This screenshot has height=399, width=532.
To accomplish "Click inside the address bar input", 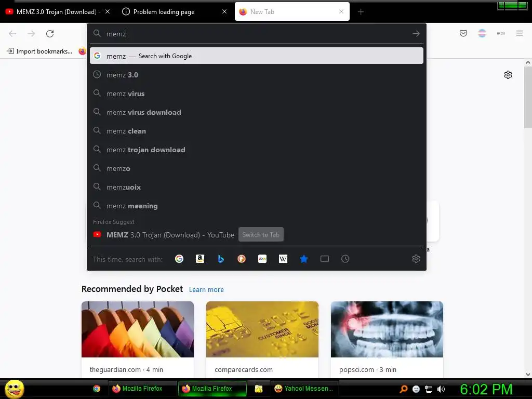I will (x=257, y=34).
